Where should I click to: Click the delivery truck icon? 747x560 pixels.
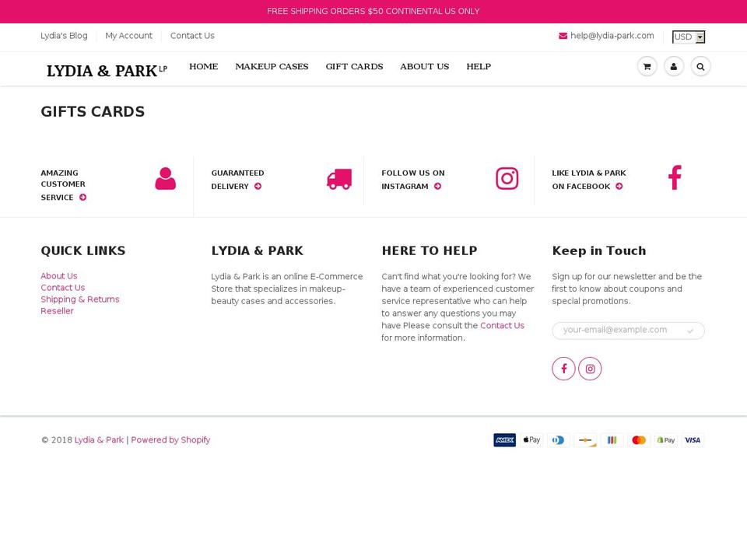339,179
